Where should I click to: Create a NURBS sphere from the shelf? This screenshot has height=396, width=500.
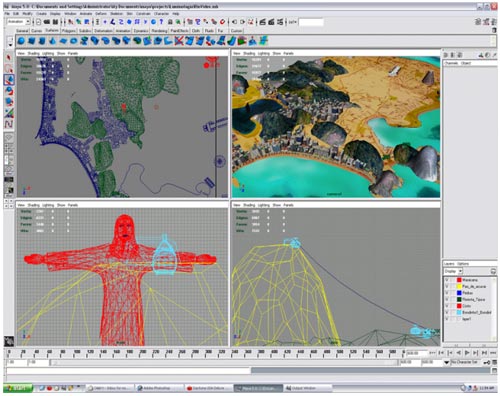[21, 41]
